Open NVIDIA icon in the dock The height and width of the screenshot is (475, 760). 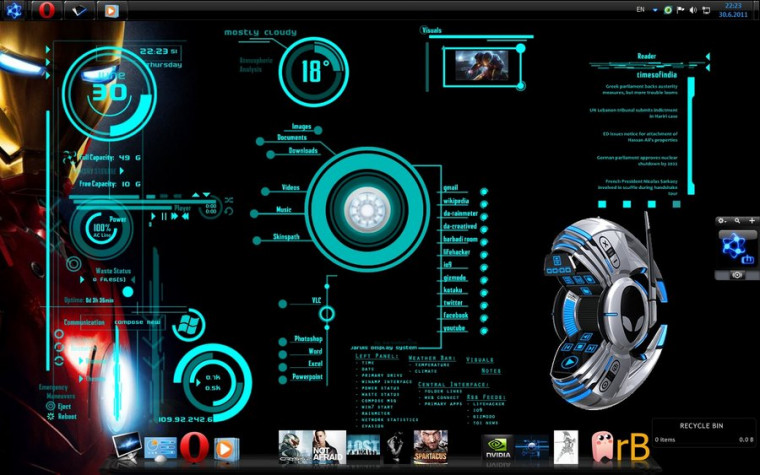tap(498, 447)
